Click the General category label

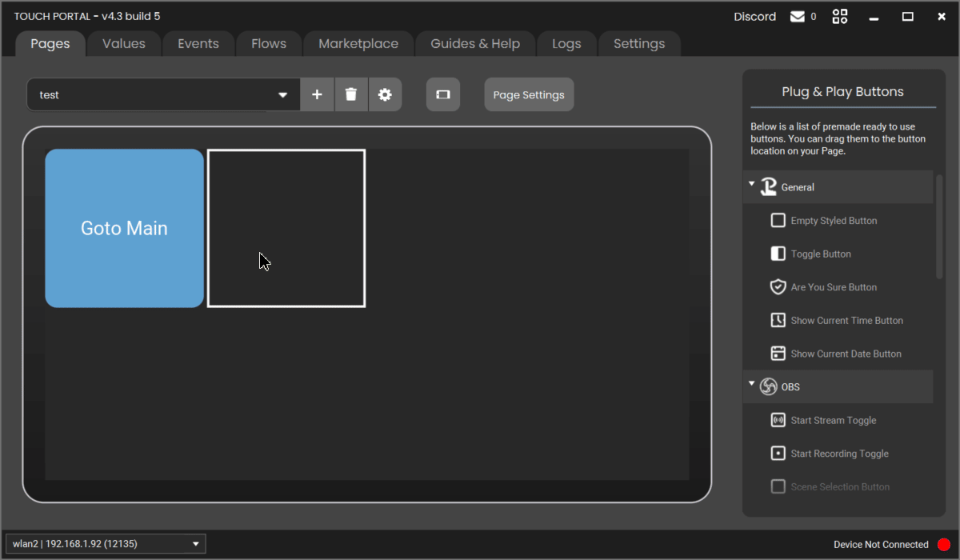798,187
